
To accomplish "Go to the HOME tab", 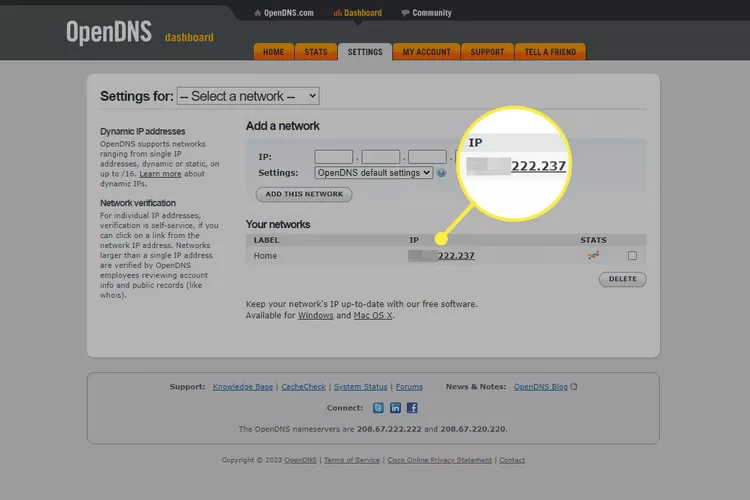I will tap(274, 52).
